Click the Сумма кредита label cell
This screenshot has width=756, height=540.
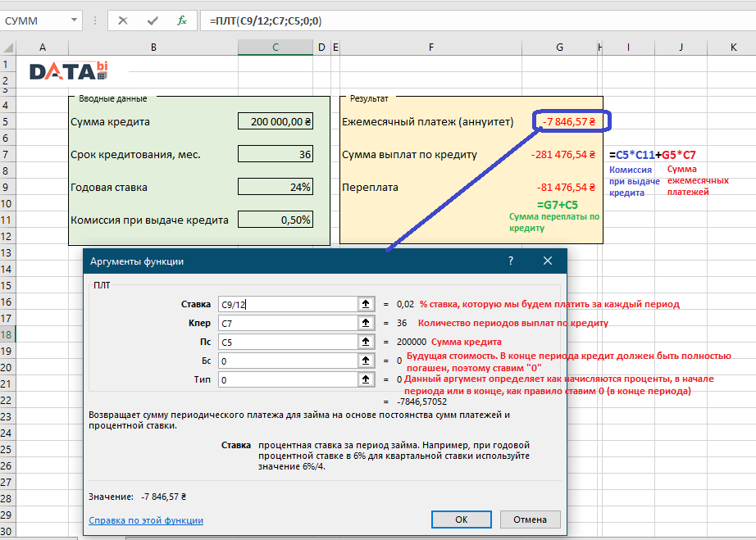coord(110,122)
